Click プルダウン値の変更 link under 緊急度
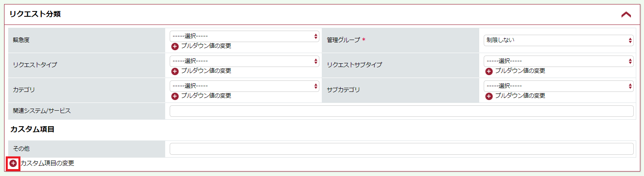The image size is (644, 176). pyautogui.click(x=206, y=46)
